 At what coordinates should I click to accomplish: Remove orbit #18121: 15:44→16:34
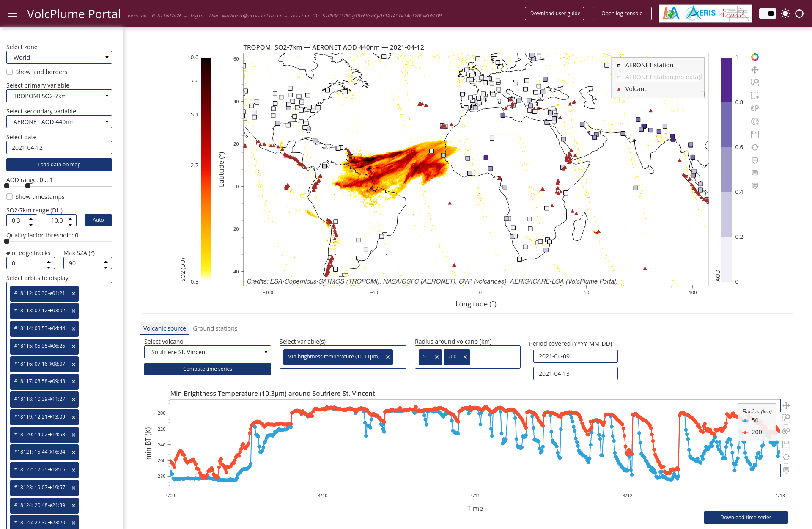pos(74,452)
